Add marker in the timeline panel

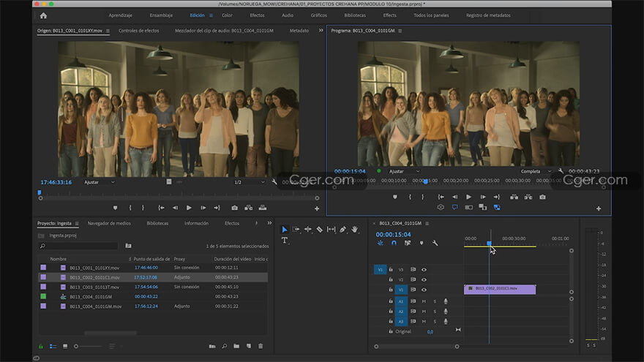coord(422,243)
